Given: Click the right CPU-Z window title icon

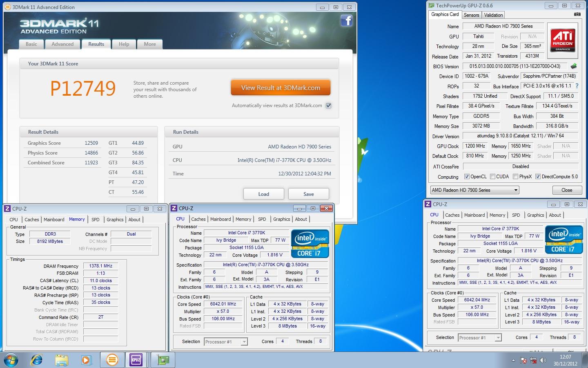Looking at the screenshot, I should pos(428,204).
